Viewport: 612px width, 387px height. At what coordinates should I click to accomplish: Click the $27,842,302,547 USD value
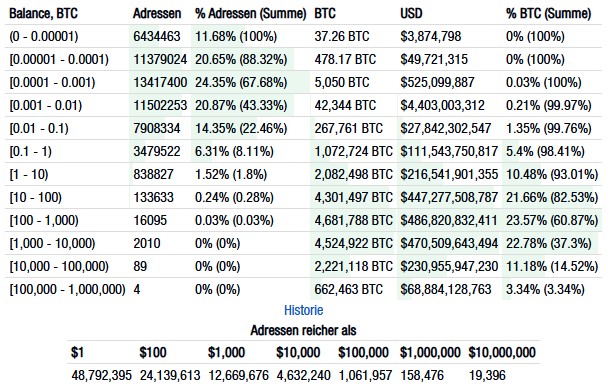(x=445, y=128)
